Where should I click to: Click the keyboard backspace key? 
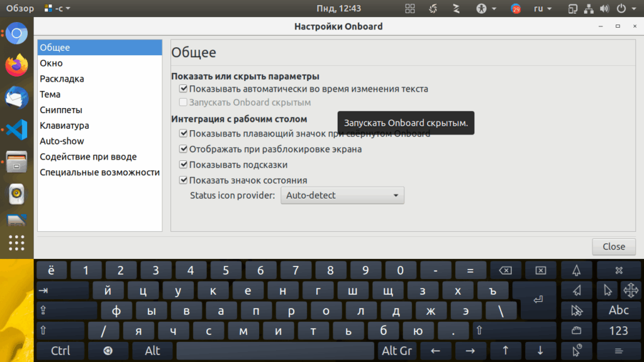coord(505,270)
